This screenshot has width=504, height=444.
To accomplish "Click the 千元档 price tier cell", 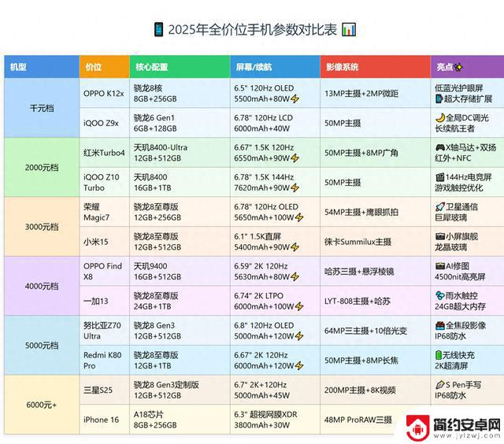I will (42, 108).
